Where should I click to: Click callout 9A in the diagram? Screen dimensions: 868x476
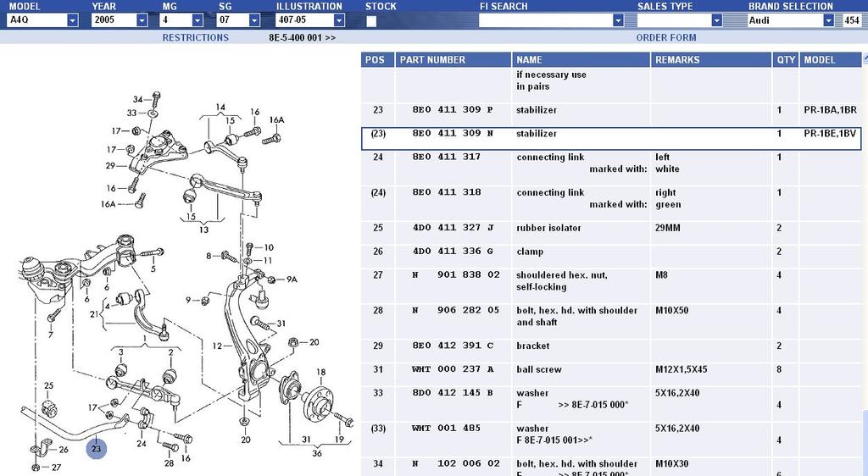click(292, 280)
